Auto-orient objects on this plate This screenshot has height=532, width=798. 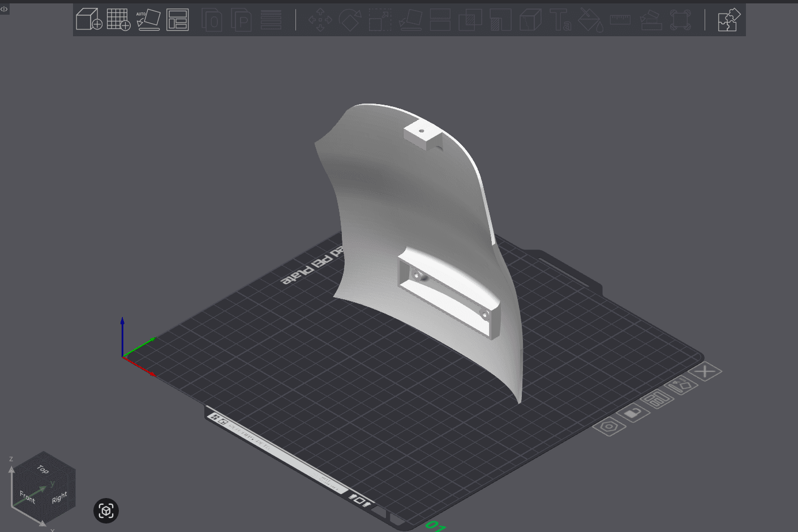pos(681,384)
